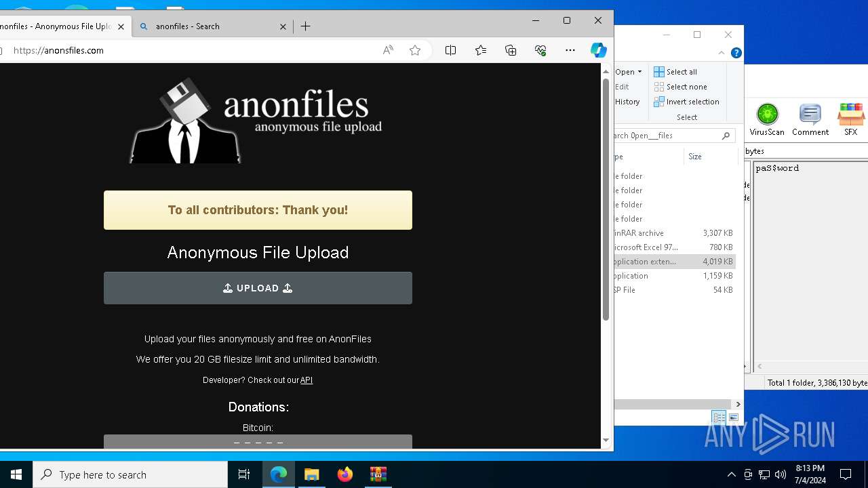The height and width of the screenshot is (488, 868).
Task: Click the address bar showing anonsfiles.com
Action: [190, 50]
